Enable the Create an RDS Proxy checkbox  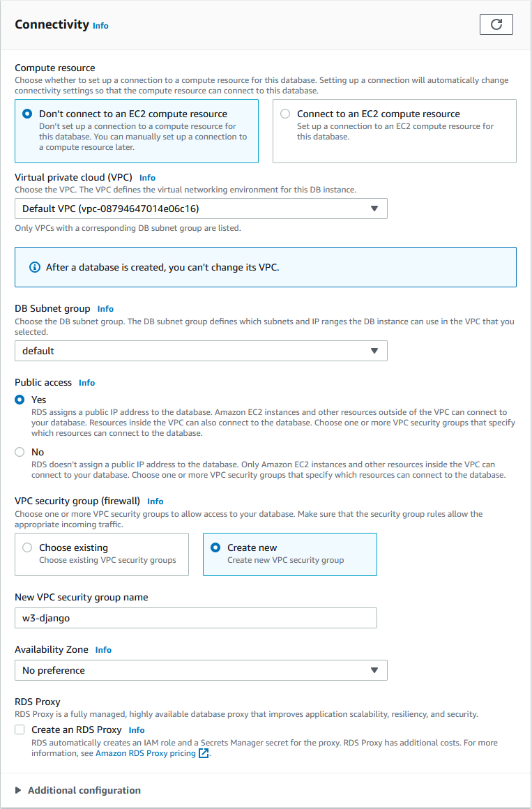coord(20,729)
